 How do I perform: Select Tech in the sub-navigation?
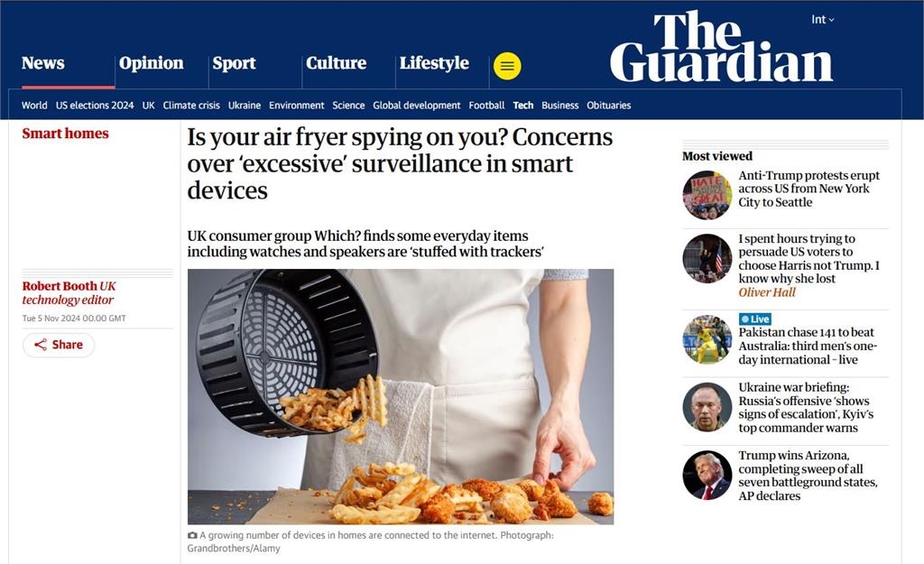coord(522,105)
